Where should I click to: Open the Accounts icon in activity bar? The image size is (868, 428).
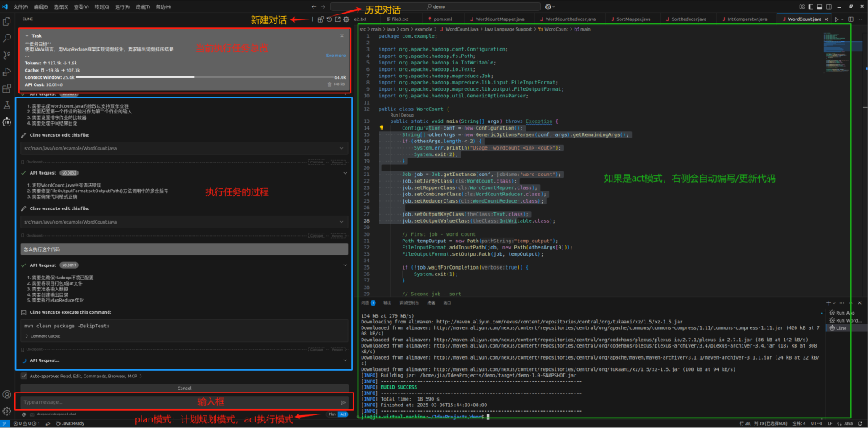tap(7, 394)
